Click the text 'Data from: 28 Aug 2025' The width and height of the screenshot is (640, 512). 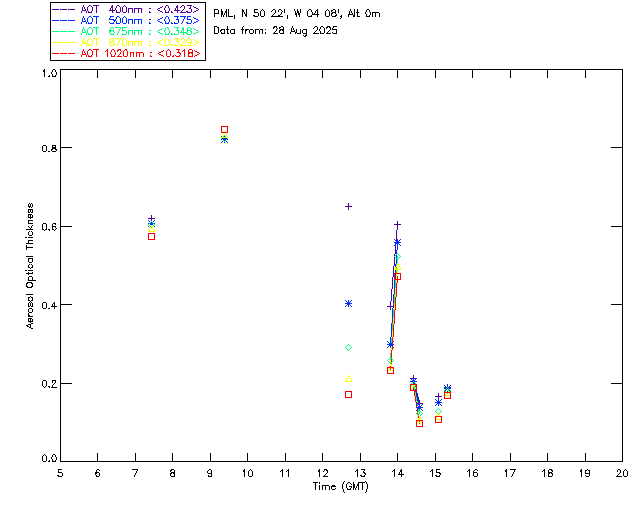[x=276, y=31]
